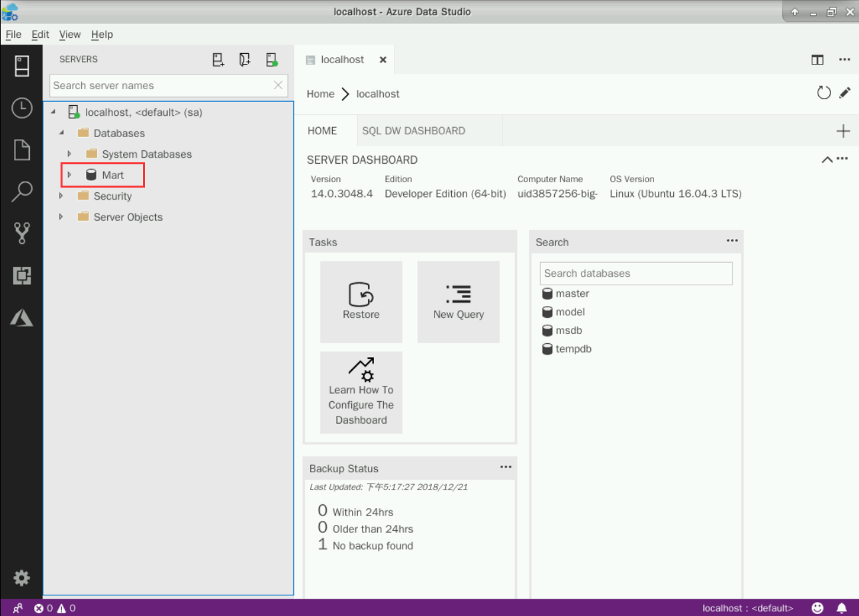Refresh the localhost dashboard
The image size is (859, 616).
(x=824, y=93)
